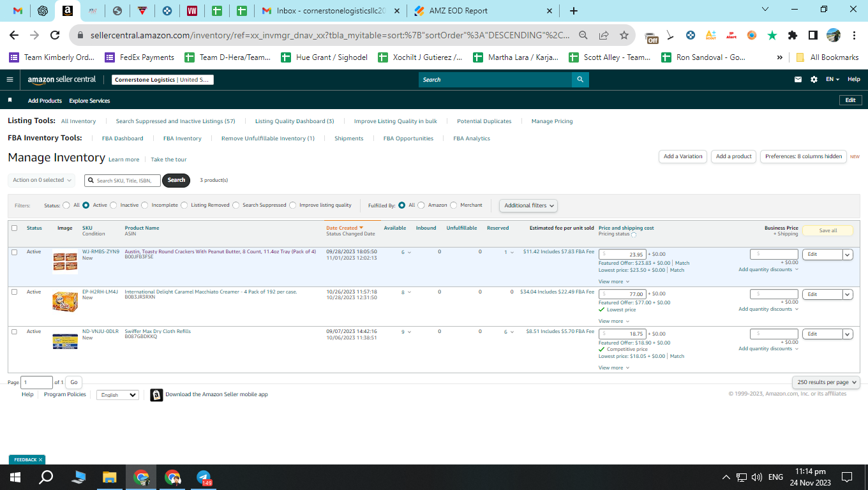Go back with browser back arrow
This screenshot has width=868, height=490.
(x=14, y=35)
